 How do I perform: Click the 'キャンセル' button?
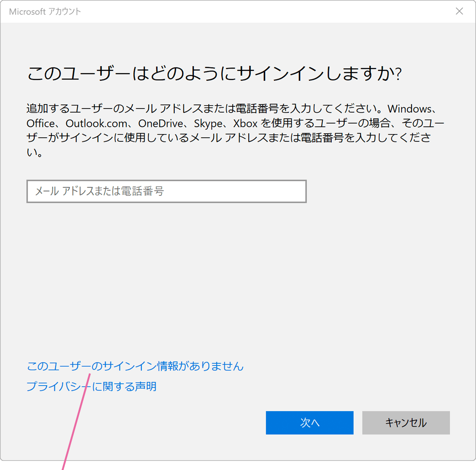(406, 423)
